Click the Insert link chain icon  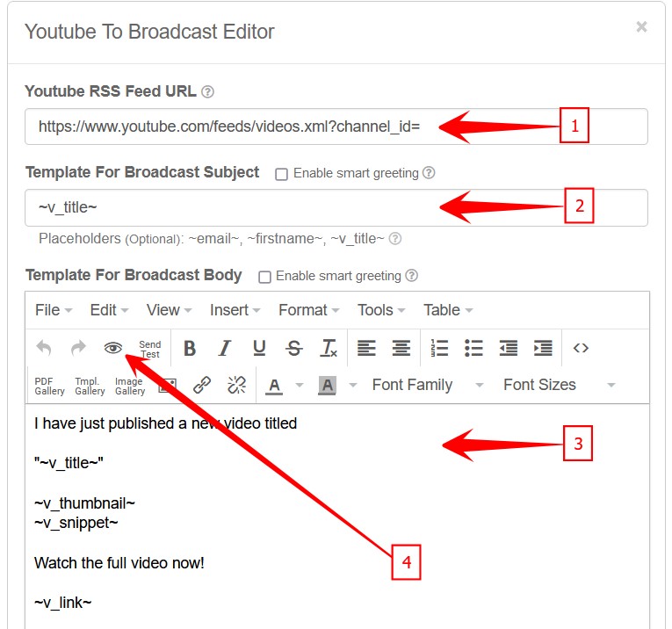(202, 385)
